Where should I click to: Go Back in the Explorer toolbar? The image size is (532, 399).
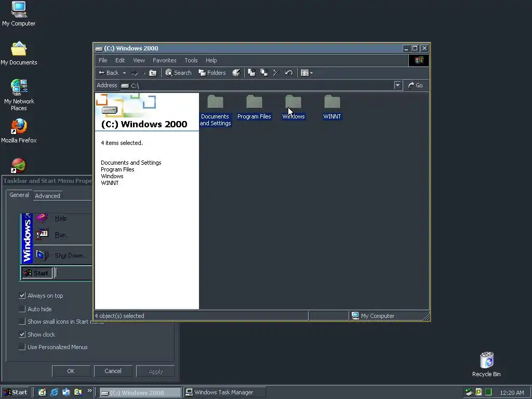(x=108, y=73)
